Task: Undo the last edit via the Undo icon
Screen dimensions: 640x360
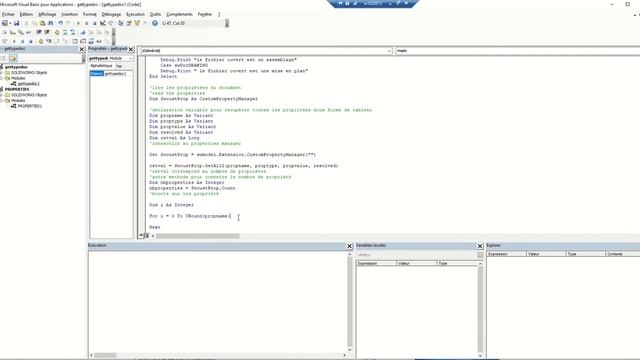Action: point(60,23)
